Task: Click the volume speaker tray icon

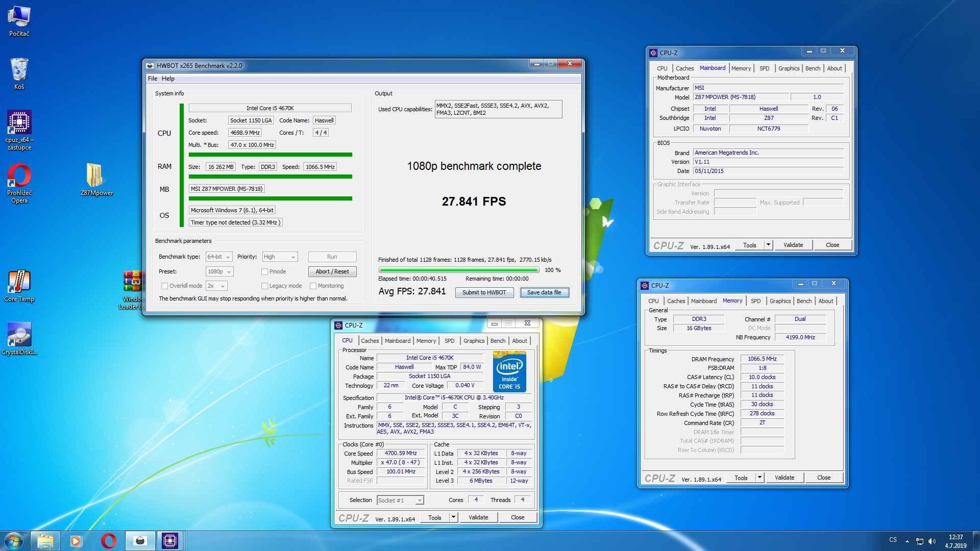Action: [x=932, y=541]
